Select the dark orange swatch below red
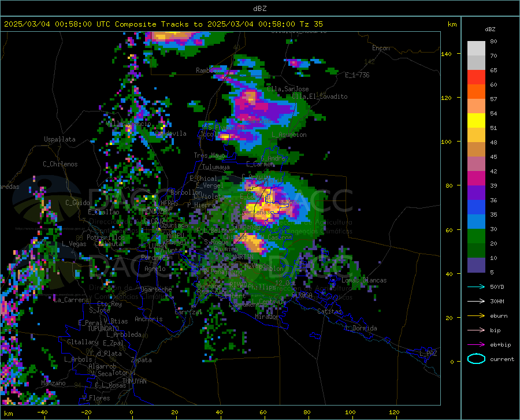The image size is (520, 420). (x=476, y=92)
